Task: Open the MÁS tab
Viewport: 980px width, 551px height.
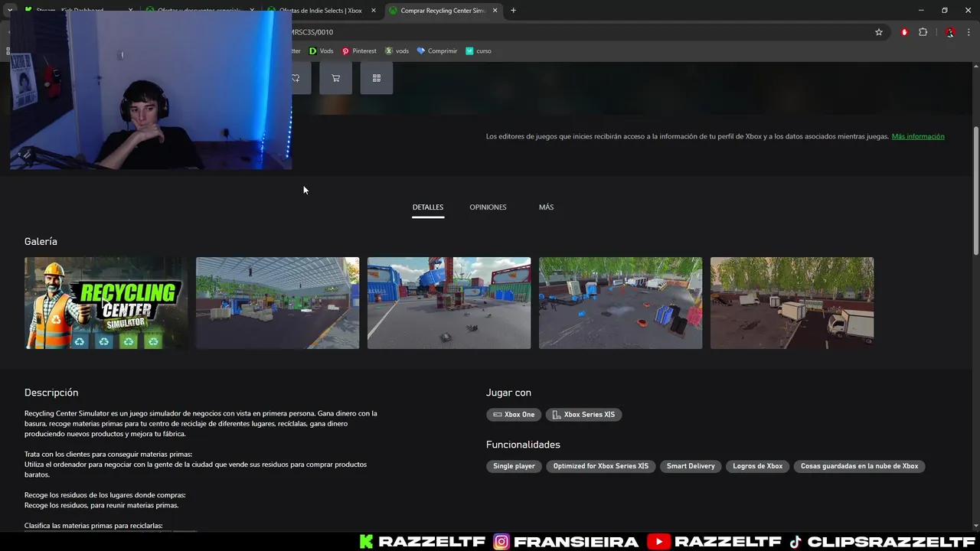Action: tap(546, 207)
